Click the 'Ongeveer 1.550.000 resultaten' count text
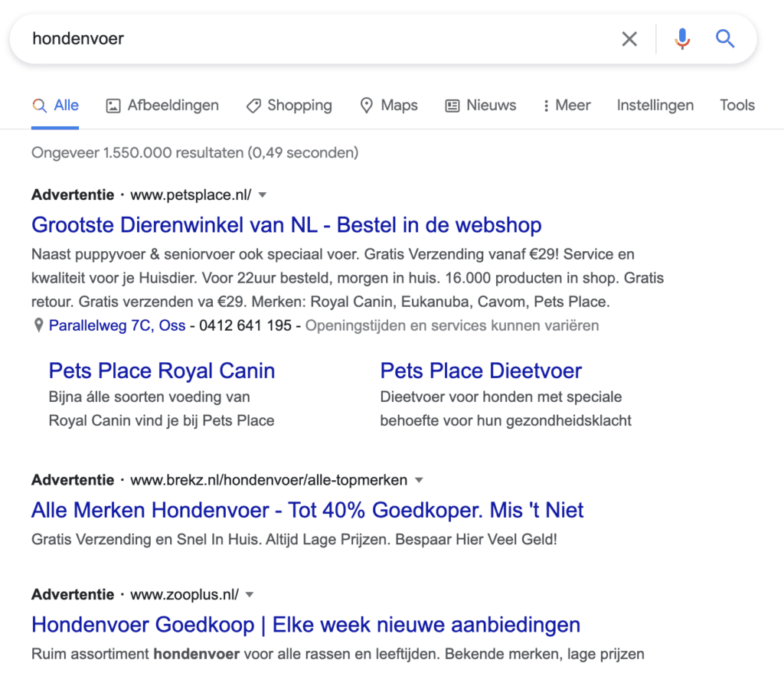This screenshot has width=784, height=686. coord(194,153)
